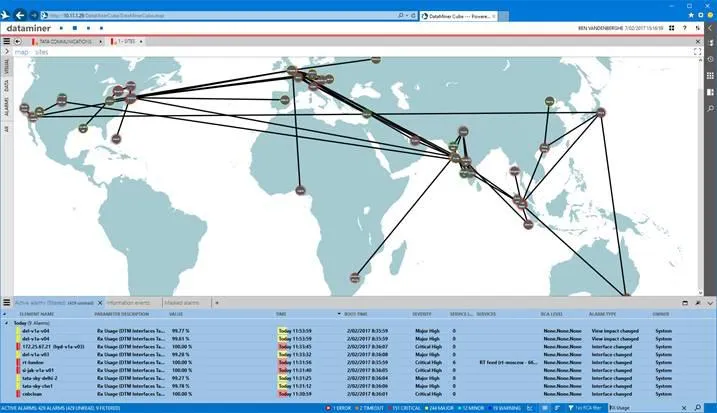Toggle the WARNING alarms filter in status bar
The image size is (717, 413).
[x=504, y=408]
